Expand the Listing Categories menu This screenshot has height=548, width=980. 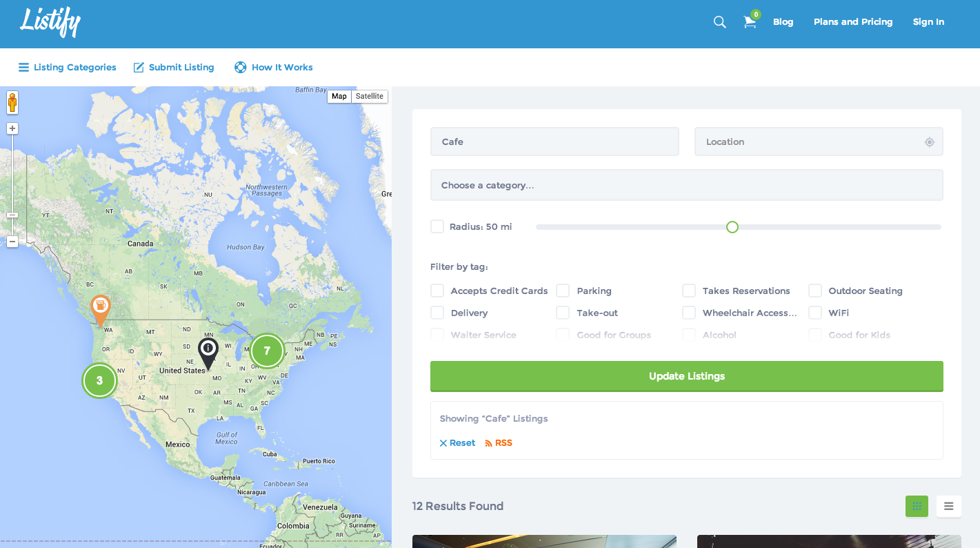click(67, 67)
